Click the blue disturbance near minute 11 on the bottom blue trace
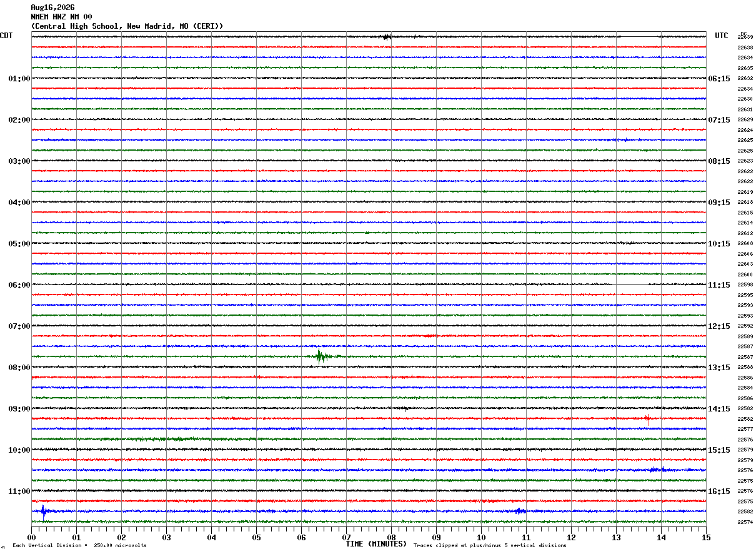 coord(520,511)
